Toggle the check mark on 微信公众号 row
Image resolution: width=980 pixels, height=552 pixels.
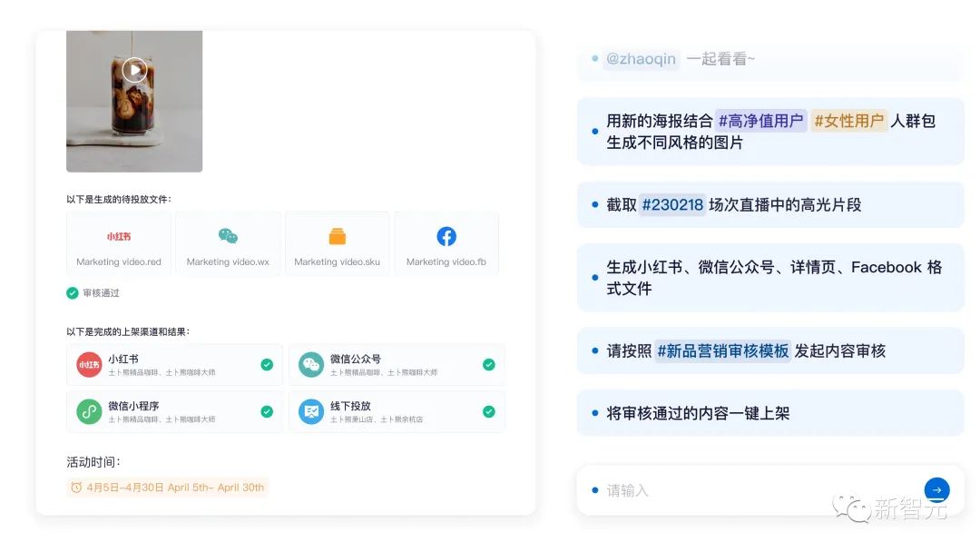tap(489, 364)
